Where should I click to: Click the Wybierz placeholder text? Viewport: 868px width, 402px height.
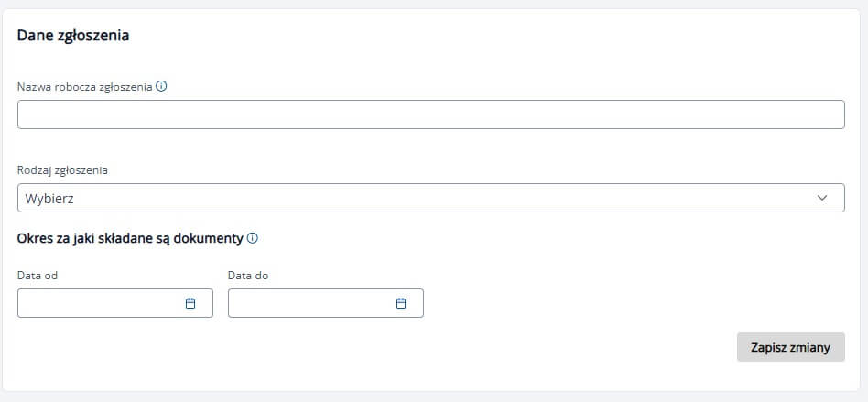point(49,199)
